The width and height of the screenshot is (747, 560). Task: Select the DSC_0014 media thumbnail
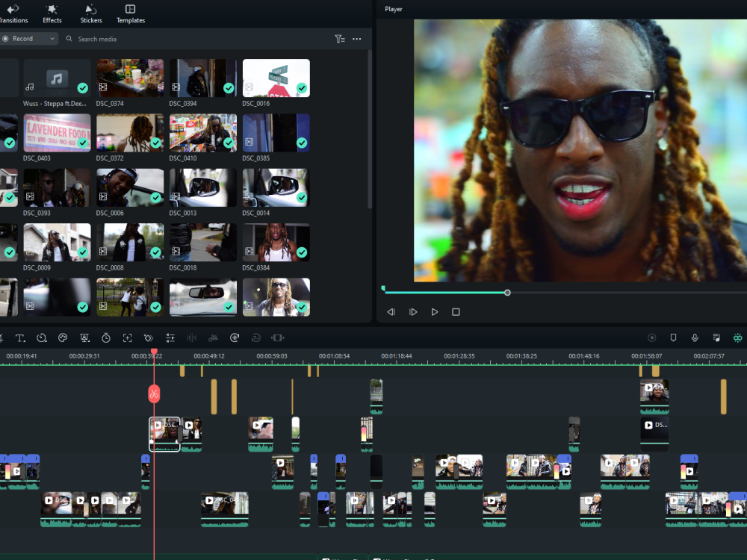(x=276, y=187)
